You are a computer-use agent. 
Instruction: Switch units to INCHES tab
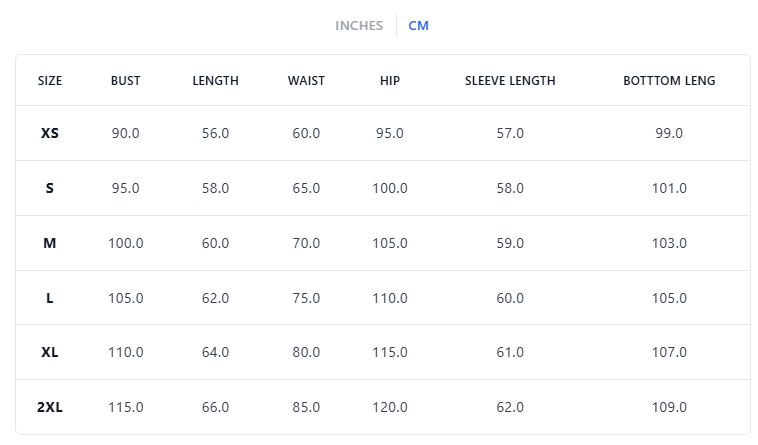point(359,26)
